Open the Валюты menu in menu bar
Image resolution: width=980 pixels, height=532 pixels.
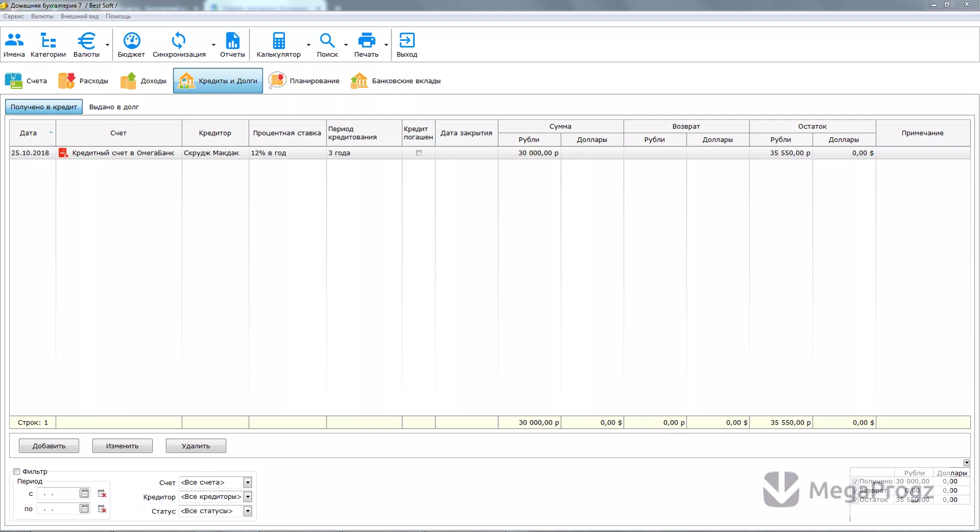(42, 16)
